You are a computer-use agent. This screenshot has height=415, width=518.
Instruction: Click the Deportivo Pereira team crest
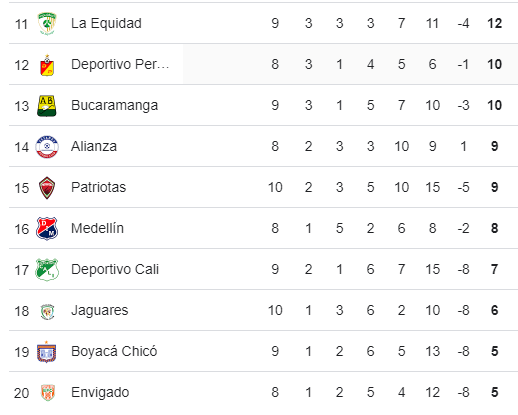(x=47, y=65)
